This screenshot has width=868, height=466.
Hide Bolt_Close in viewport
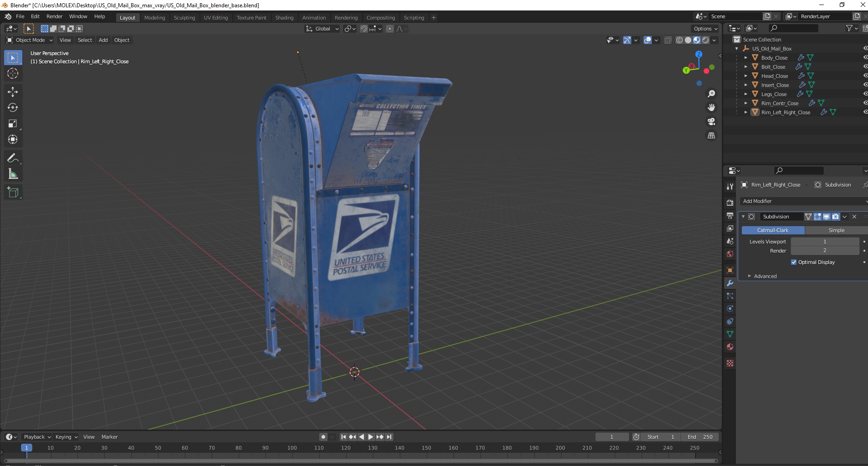point(865,66)
